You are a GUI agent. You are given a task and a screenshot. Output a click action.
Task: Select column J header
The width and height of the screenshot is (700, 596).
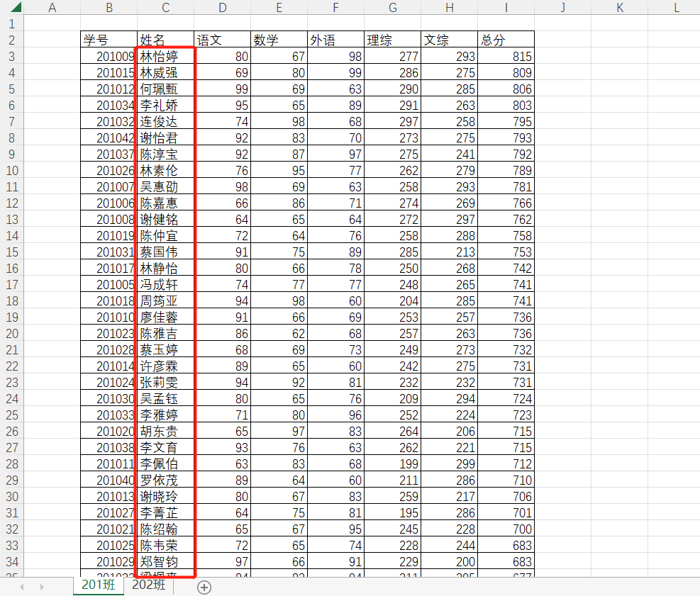562,8
